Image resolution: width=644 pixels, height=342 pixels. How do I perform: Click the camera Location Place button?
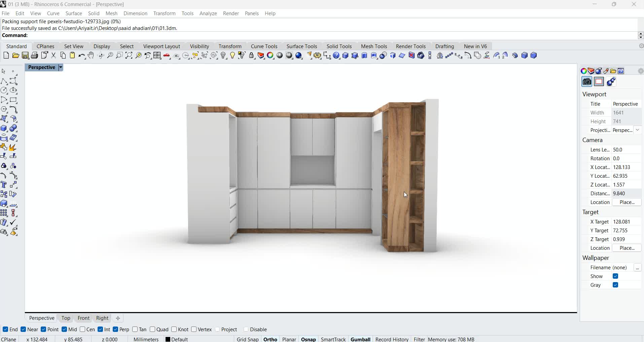(x=627, y=202)
